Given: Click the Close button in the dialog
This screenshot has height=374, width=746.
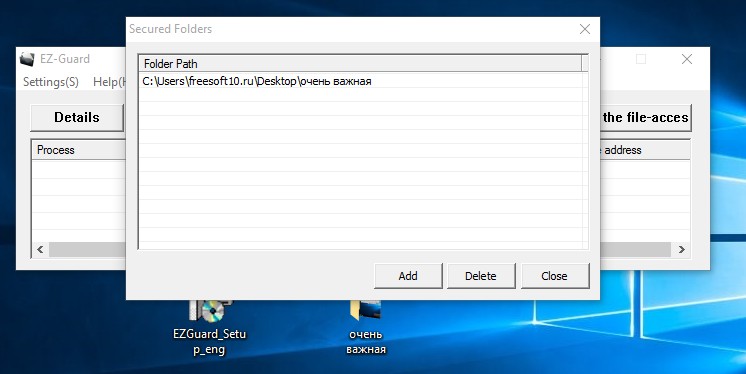Looking at the screenshot, I should pos(555,276).
